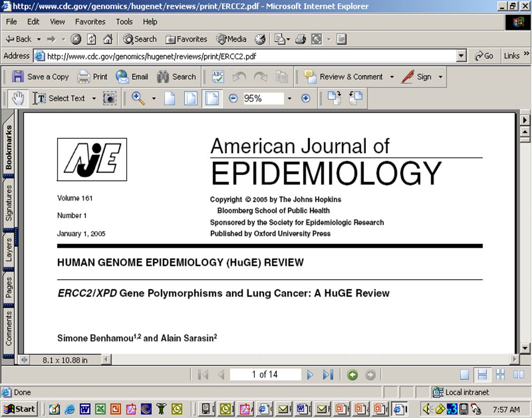Open the Favorites menu
Viewport: 532px width, 418px height.
coord(90,22)
